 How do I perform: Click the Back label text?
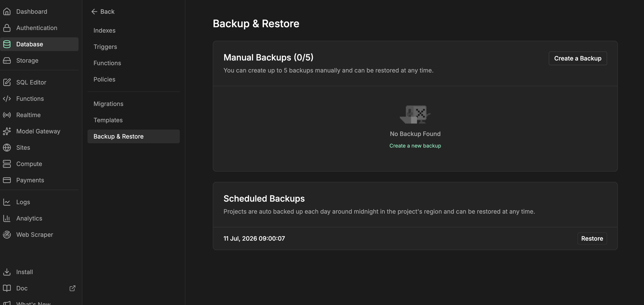tap(107, 12)
